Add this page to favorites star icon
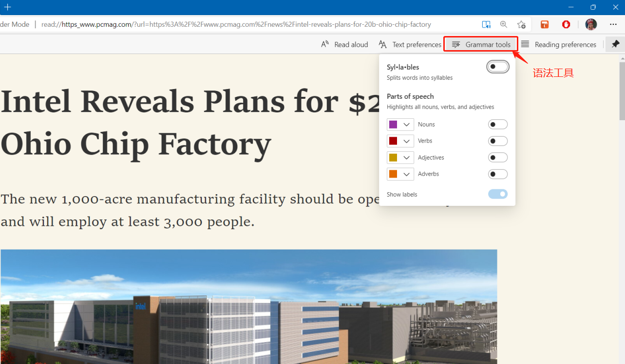Screen dimensions: 625x364 [521, 24]
